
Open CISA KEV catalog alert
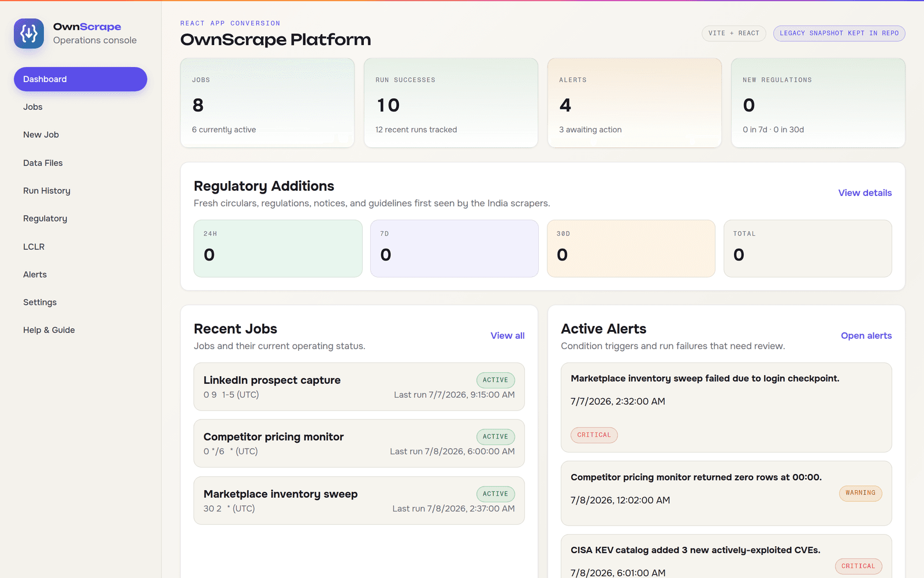(726, 556)
